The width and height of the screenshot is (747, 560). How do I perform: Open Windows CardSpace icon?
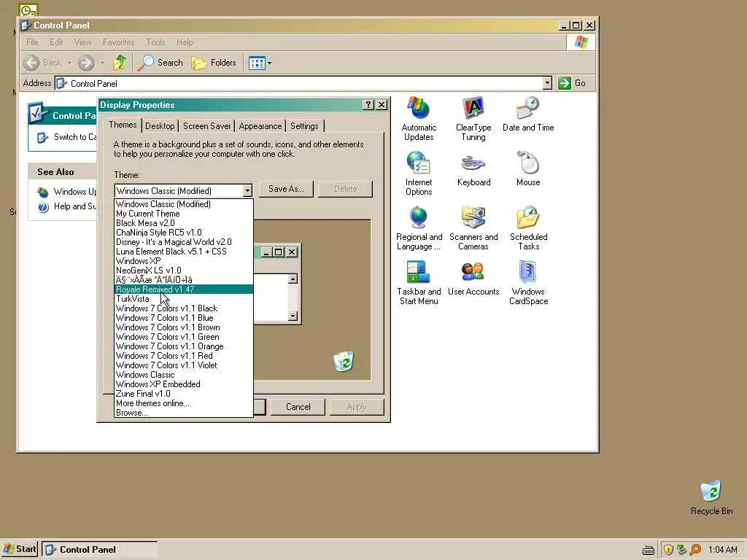[x=528, y=283]
